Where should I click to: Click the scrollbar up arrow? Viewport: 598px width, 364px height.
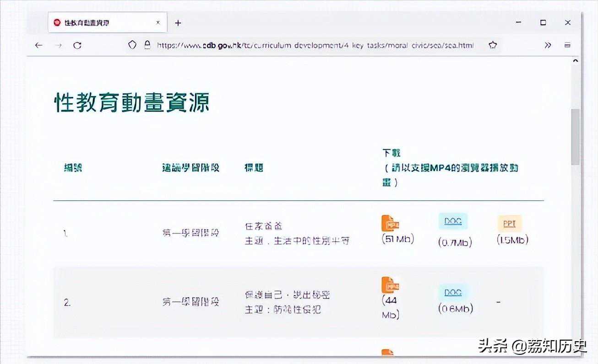(575, 61)
